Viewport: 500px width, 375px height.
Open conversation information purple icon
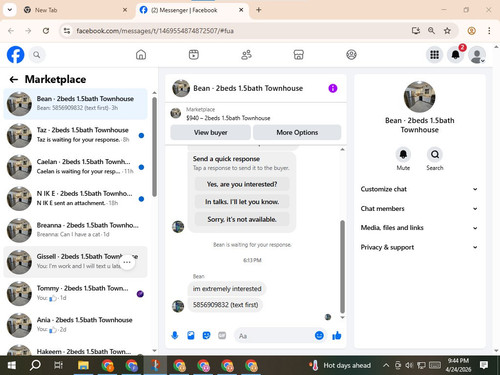click(333, 88)
